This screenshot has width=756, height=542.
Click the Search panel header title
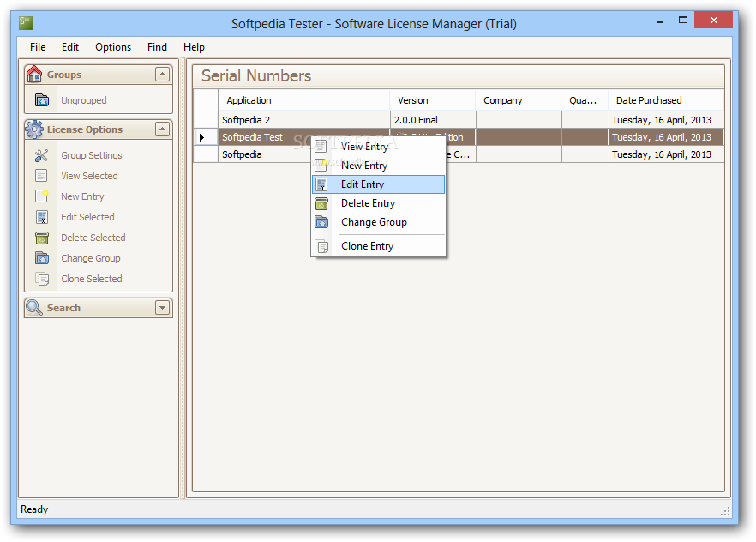63,308
